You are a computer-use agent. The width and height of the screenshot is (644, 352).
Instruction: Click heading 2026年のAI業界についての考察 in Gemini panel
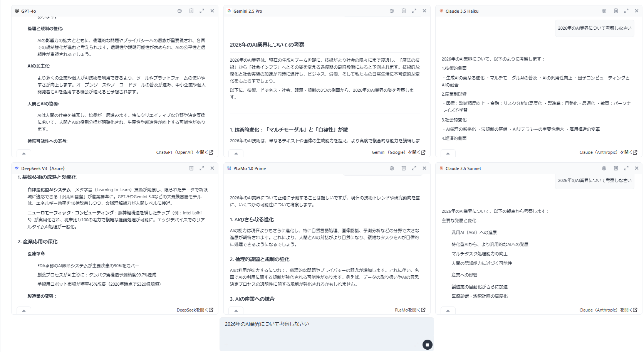pyautogui.click(x=267, y=45)
